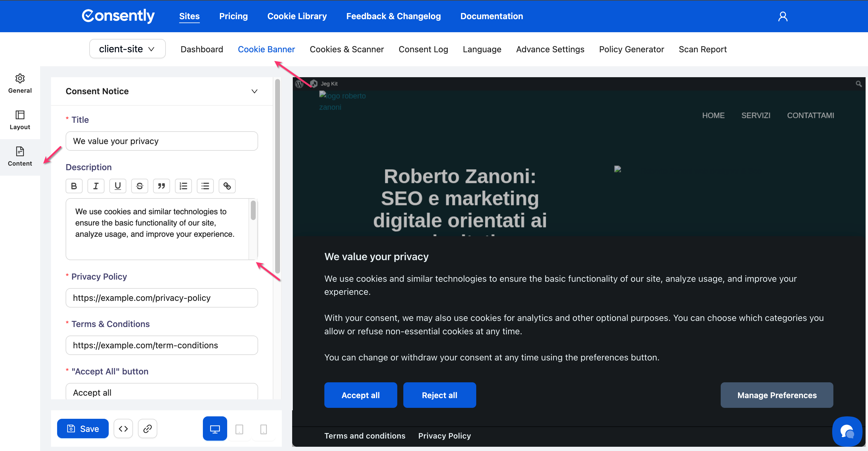Switch preview to mobile view
Viewport: 868px width, 451px height.
pyautogui.click(x=264, y=429)
